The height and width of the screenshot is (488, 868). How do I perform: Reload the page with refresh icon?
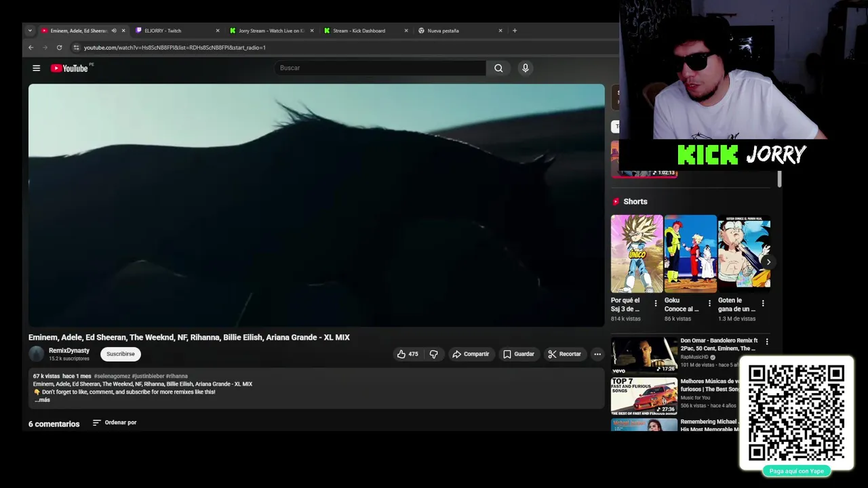pos(59,47)
